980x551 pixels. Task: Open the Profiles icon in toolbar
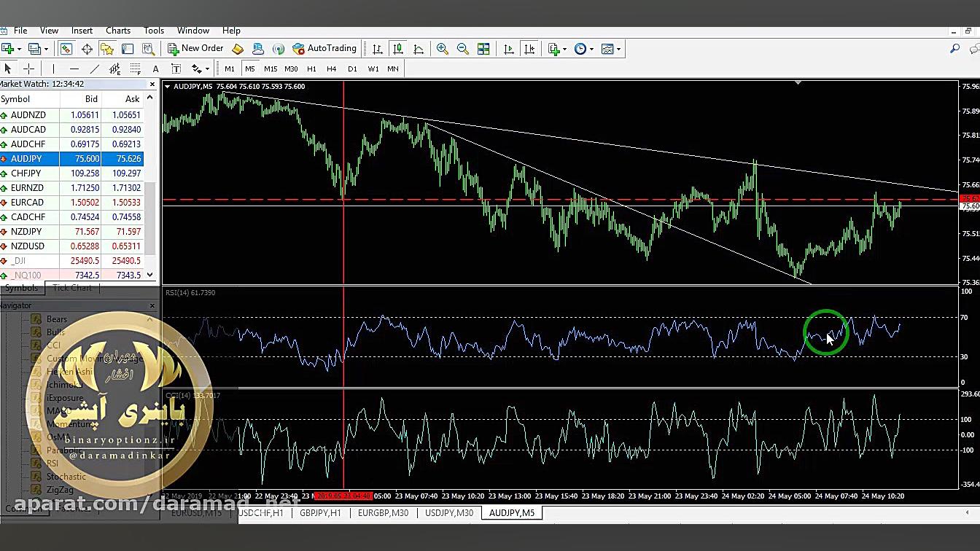click(34, 49)
